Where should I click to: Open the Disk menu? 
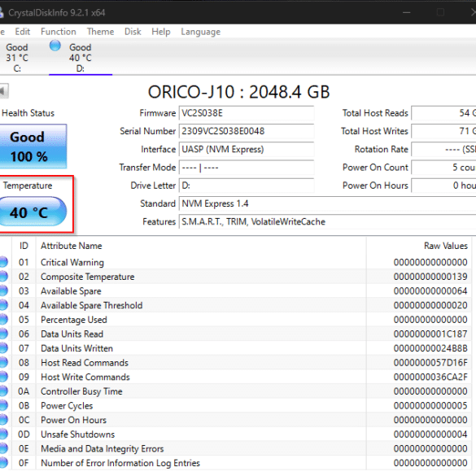pyautogui.click(x=133, y=32)
